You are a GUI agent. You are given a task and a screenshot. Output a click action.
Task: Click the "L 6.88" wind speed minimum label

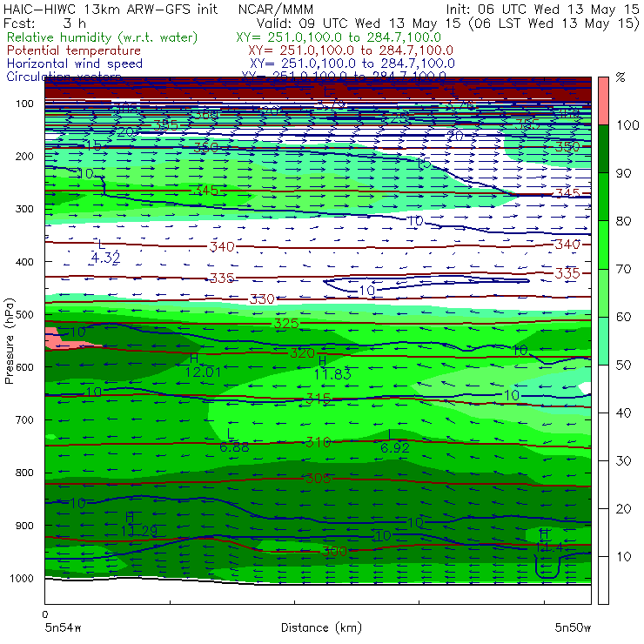coord(234,440)
